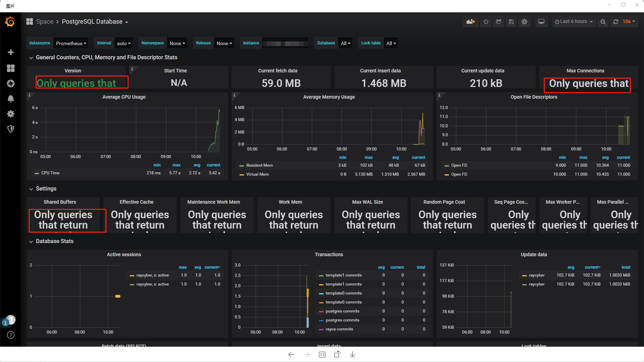Open the Dashboards grid icon in sidebar

tap(11, 68)
